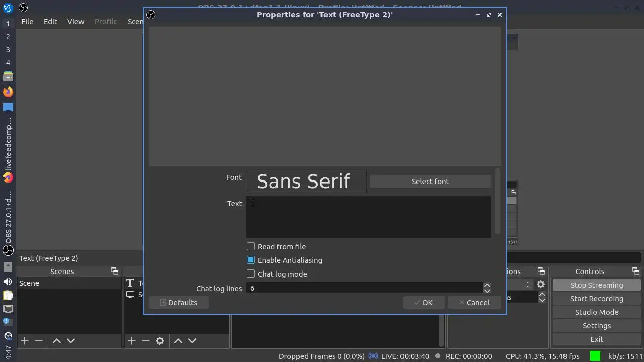The width and height of the screenshot is (644, 362).
Task: Click the OBS REC tray icon
Action: 8,335
